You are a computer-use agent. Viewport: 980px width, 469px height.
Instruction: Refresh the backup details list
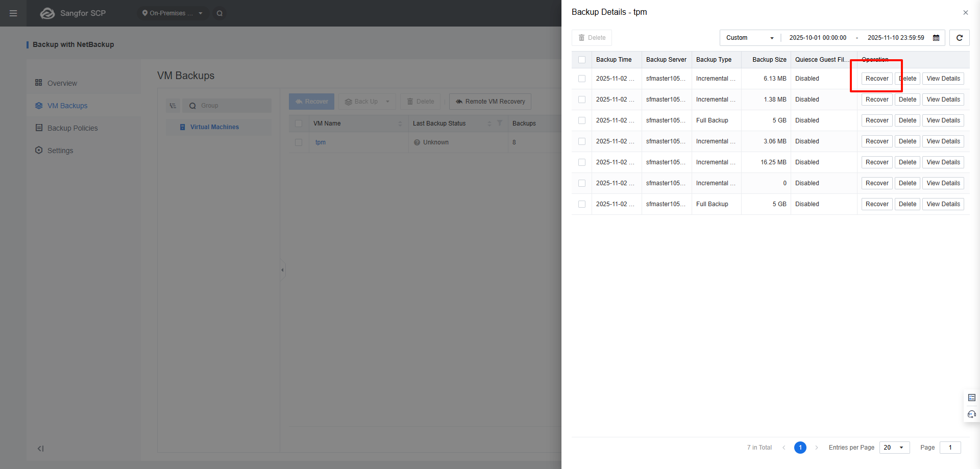pyautogui.click(x=960, y=38)
